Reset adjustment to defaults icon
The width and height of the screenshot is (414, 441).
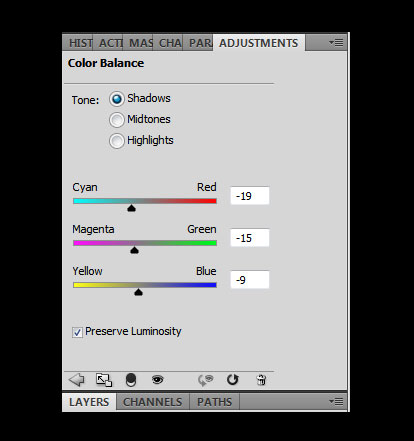click(x=233, y=380)
